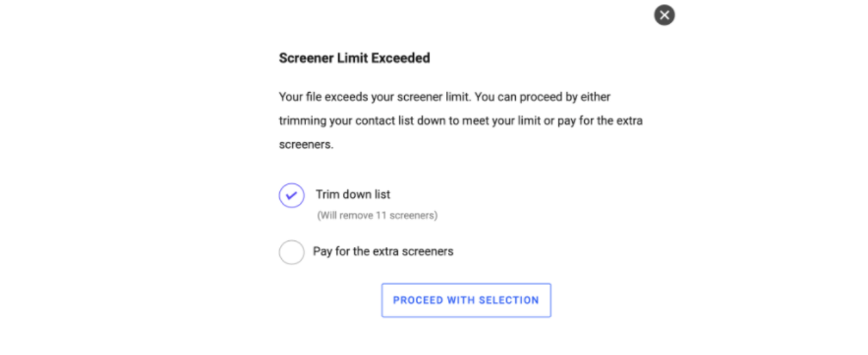Viewport: 868px width, 355px height.
Task: Keep the list-trimming option checked
Action: pyautogui.click(x=292, y=196)
